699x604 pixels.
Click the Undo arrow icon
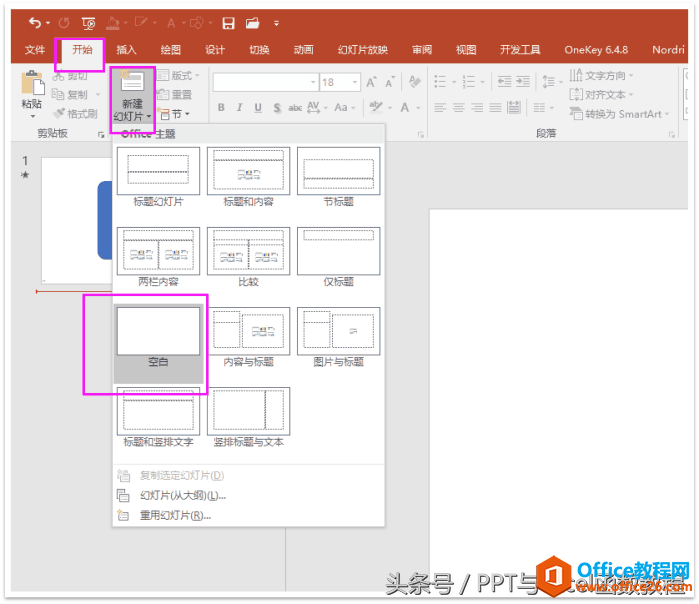[36, 23]
